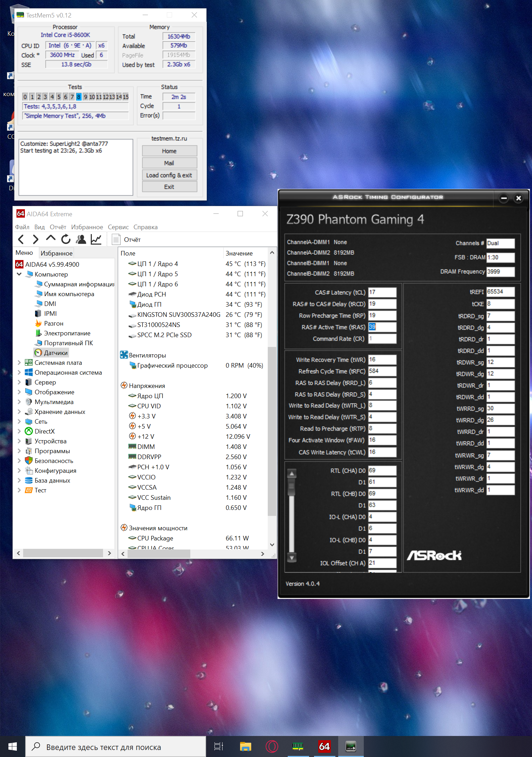This screenshot has height=757, width=532.
Task: Click the Exit button in TestMem5
Action: (x=169, y=187)
